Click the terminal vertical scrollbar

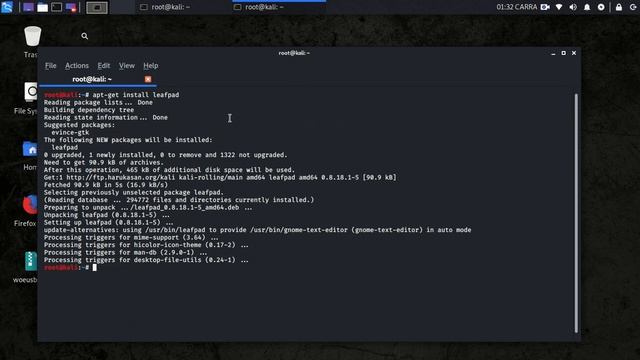point(576,212)
